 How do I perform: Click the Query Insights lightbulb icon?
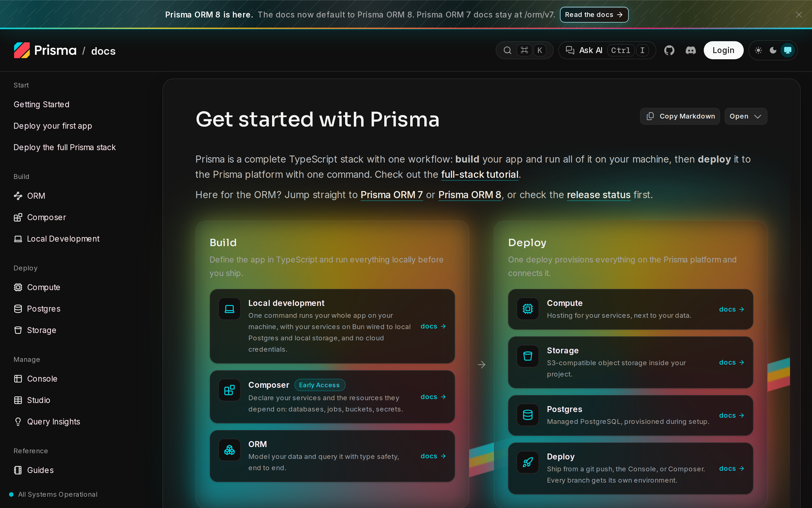[x=18, y=422]
